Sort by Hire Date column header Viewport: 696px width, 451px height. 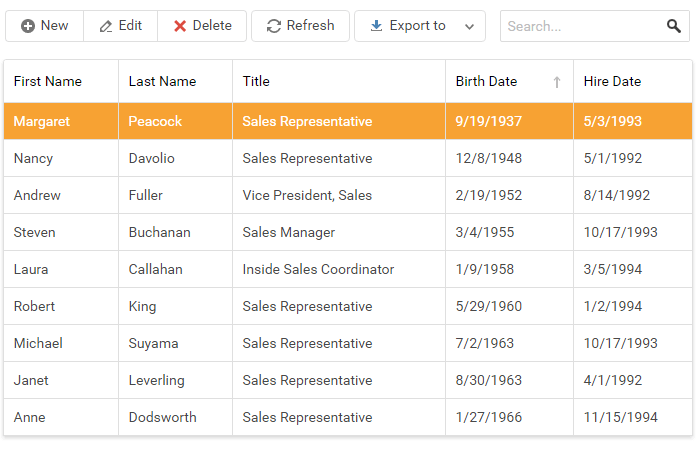tap(612, 81)
